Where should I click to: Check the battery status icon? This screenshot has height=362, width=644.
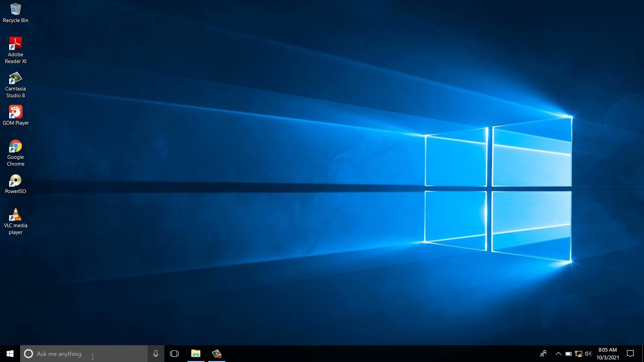pos(569,353)
